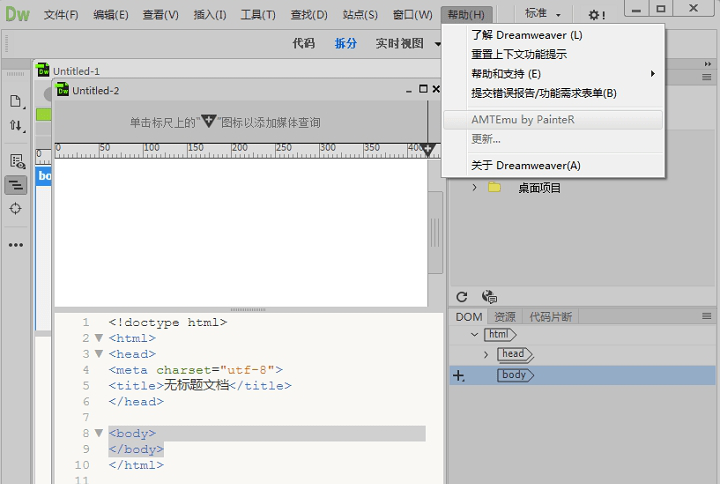Click the live view options inspect icon

pos(17,161)
